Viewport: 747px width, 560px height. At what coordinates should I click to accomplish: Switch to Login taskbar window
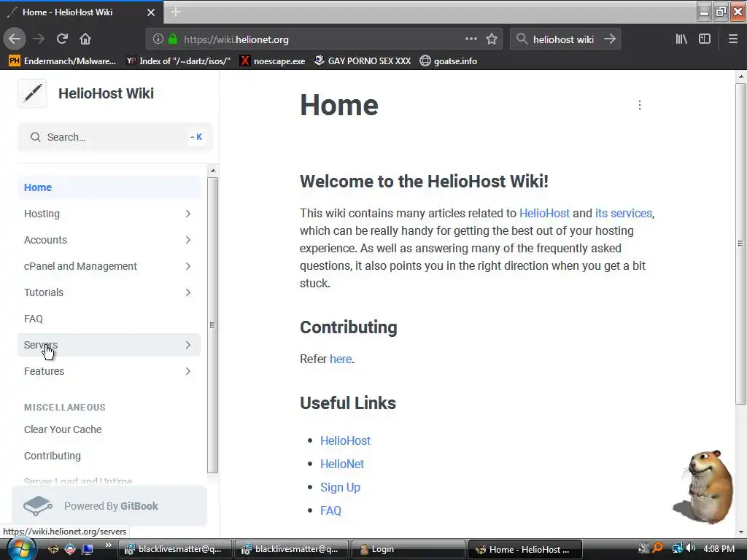click(x=408, y=549)
